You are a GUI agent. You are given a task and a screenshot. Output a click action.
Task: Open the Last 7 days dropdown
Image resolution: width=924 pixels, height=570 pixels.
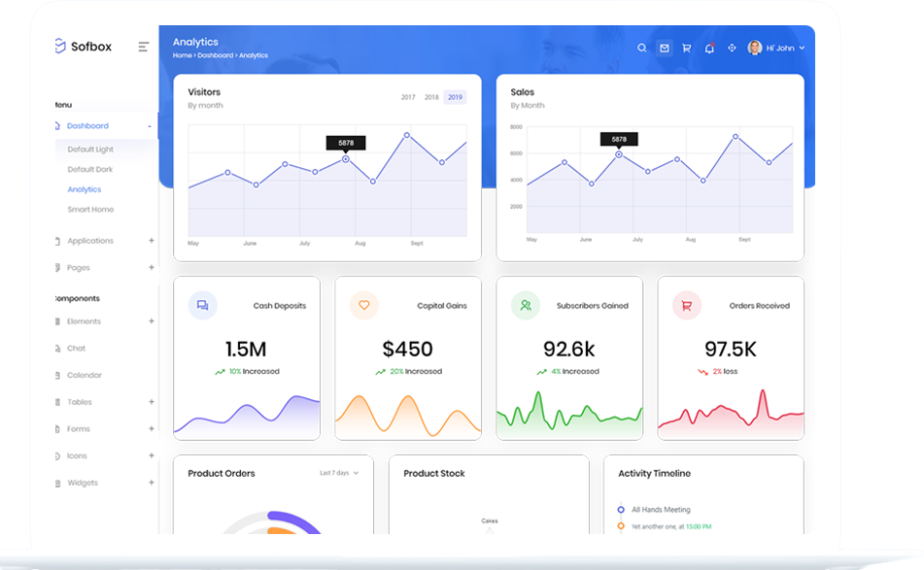point(339,473)
